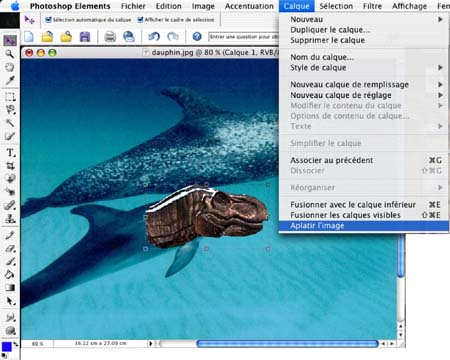Select the Paint Bucket tool
450x360 pixels.
(10, 274)
